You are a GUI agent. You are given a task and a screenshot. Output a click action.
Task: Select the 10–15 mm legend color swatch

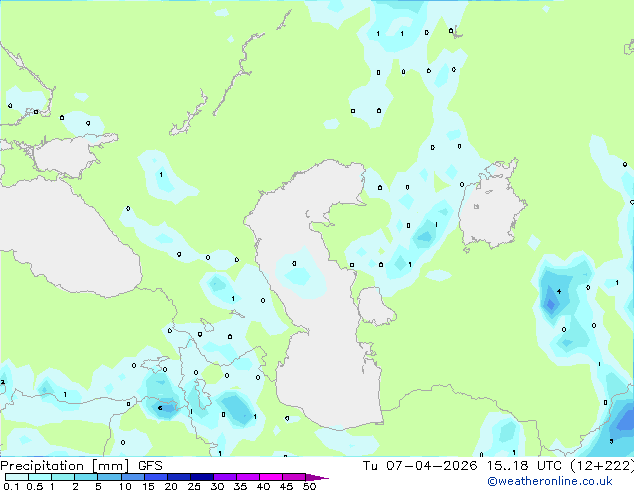tap(132, 477)
